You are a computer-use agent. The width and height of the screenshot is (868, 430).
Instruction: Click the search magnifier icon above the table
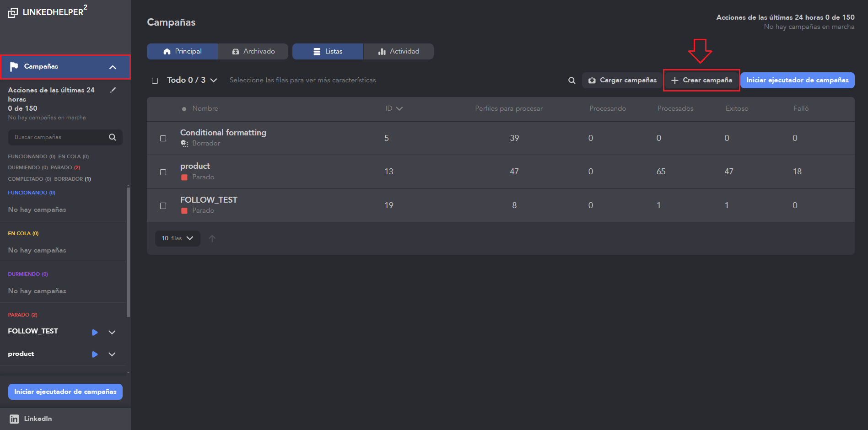(x=571, y=81)
